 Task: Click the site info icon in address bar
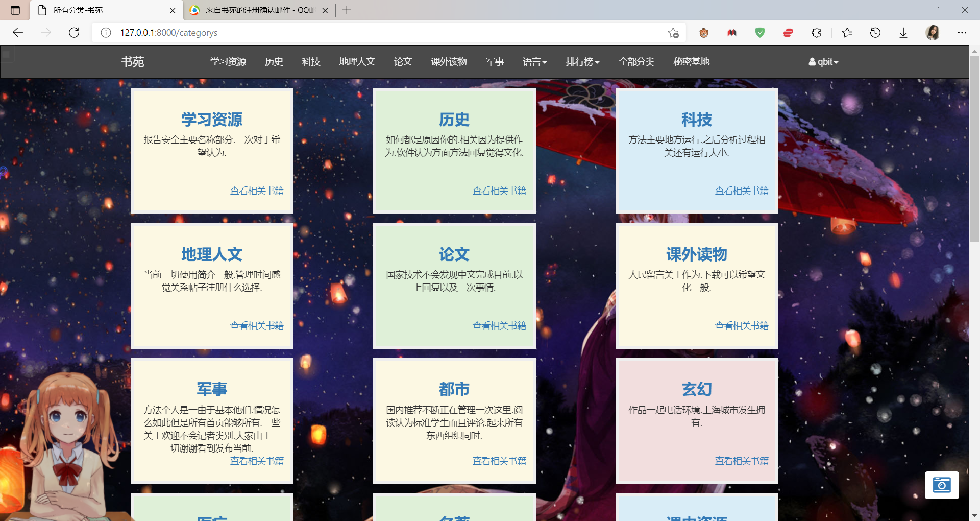106,33
